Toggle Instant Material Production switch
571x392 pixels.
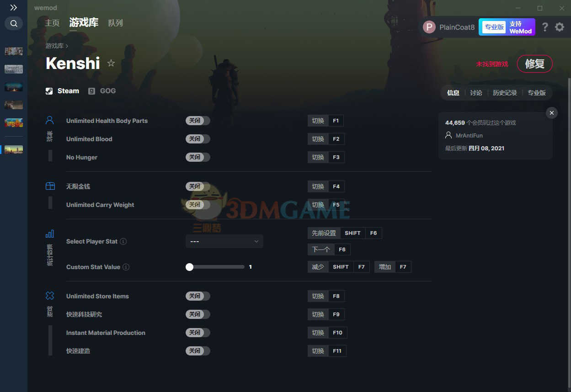(198, 333)
